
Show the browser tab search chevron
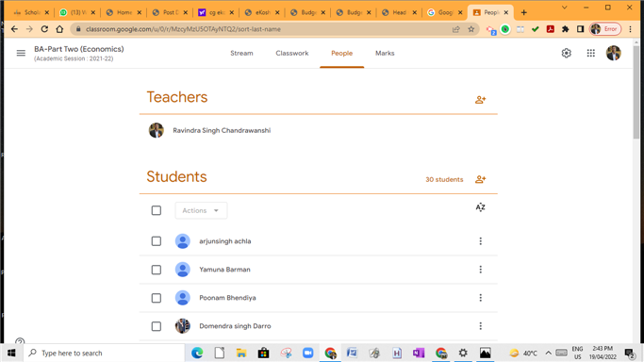tap(564, 8)
